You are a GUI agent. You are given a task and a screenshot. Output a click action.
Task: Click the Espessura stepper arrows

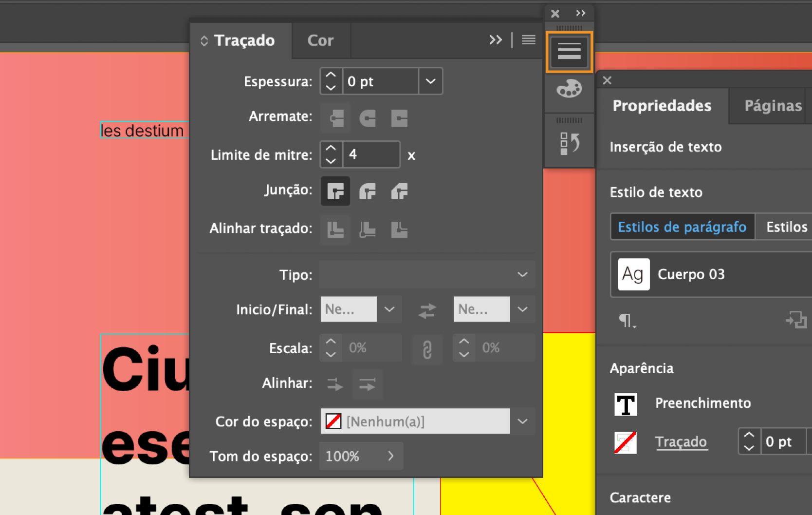pos(331,81)
